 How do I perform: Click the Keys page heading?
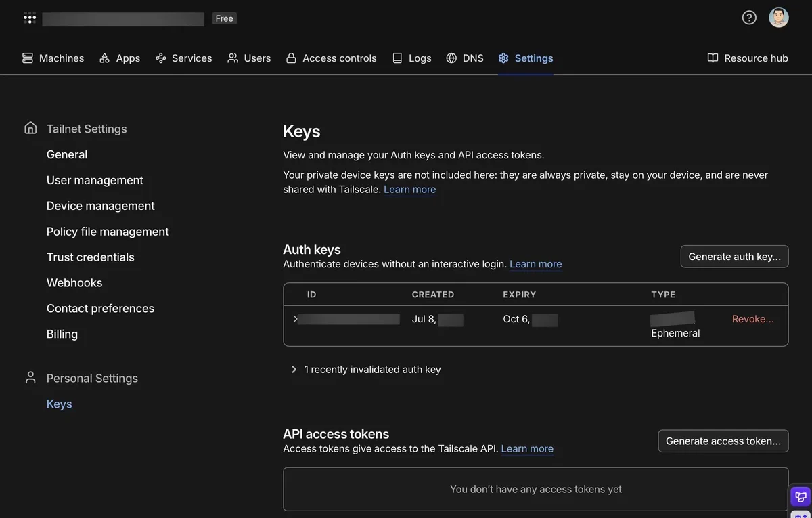(302, 131)
